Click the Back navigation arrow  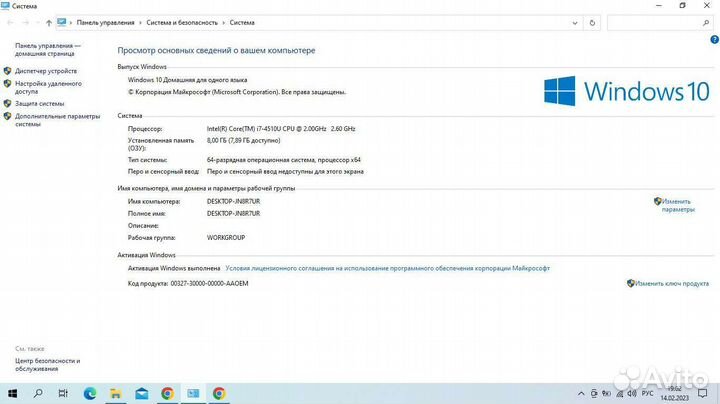[x=10, y=22]
